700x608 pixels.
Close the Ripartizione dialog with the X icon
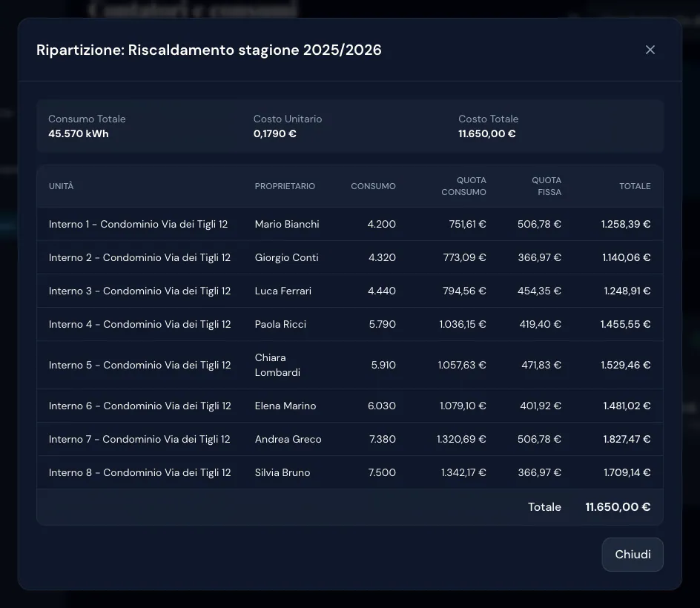(650, 50)
